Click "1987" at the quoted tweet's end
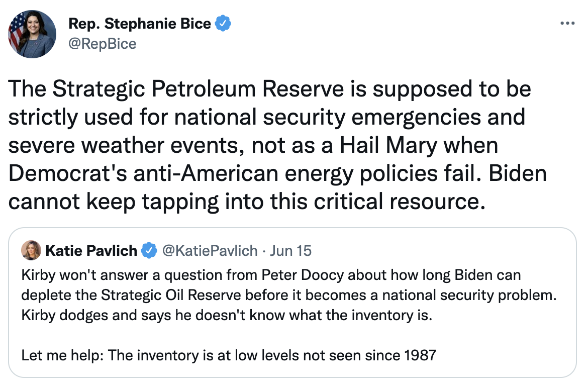Viewport: 588px width, 390px height. coord(420,356)
